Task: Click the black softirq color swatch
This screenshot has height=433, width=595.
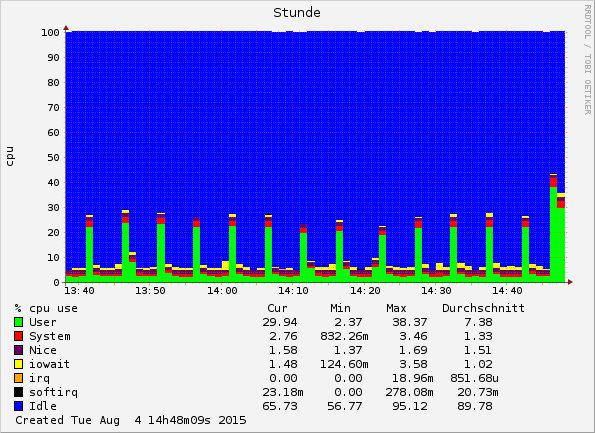Action: click(19, 392)
